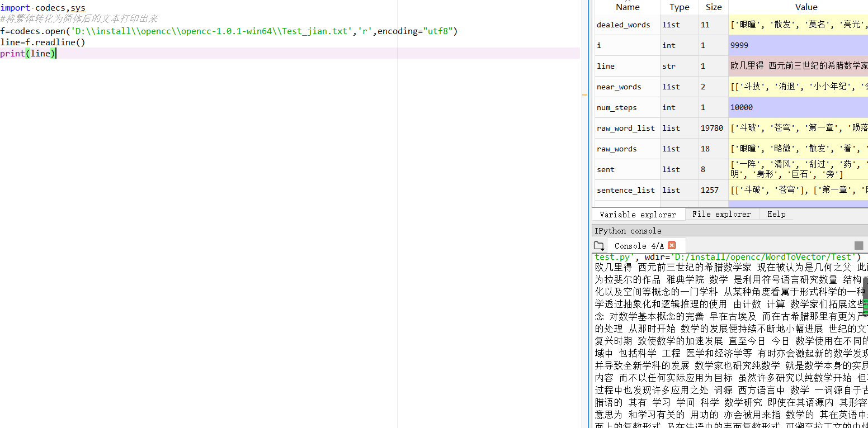868x428 pixels.
Task: Select the near_words variable row
Action: click(731, 87)
